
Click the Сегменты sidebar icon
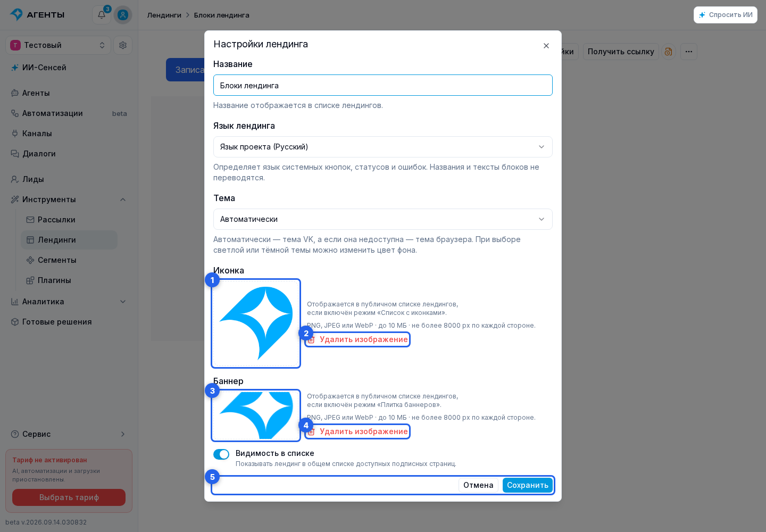tap(30, 260)
